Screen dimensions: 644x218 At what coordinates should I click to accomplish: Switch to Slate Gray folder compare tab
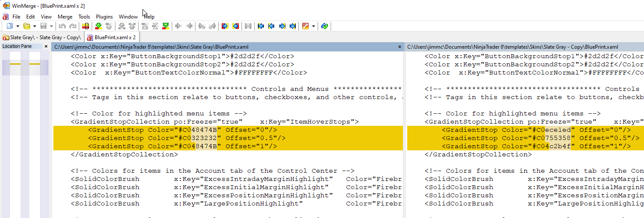42,37
